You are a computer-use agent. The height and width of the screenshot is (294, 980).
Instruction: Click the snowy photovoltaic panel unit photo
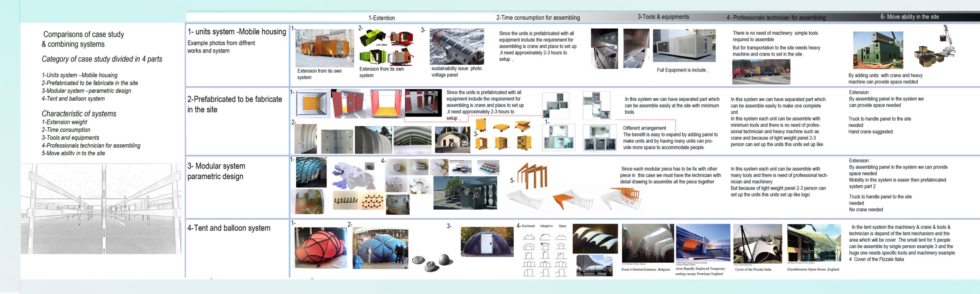pos(456,46)
